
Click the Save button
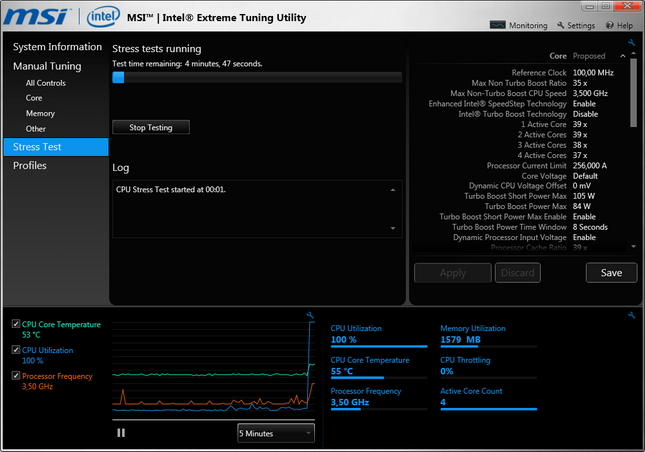tap(611, 273)
